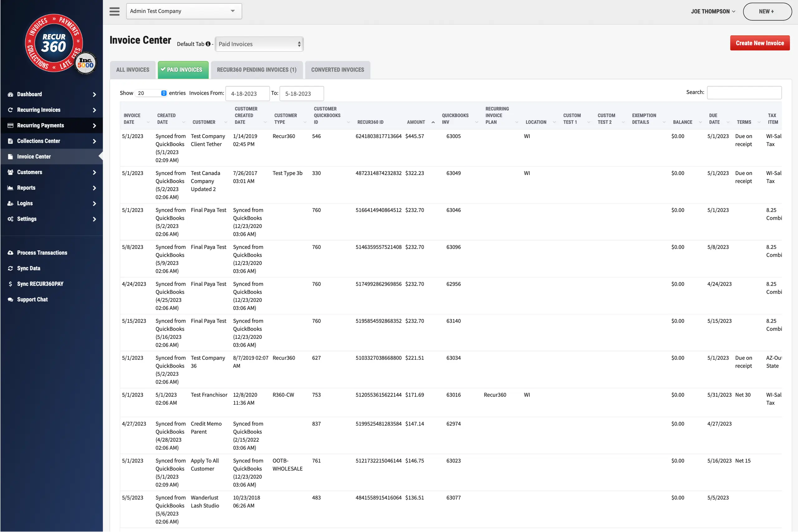This screenshot has height=532, width=798.
Task: Click the Collections Center document icon
Action: pos(11,141)
